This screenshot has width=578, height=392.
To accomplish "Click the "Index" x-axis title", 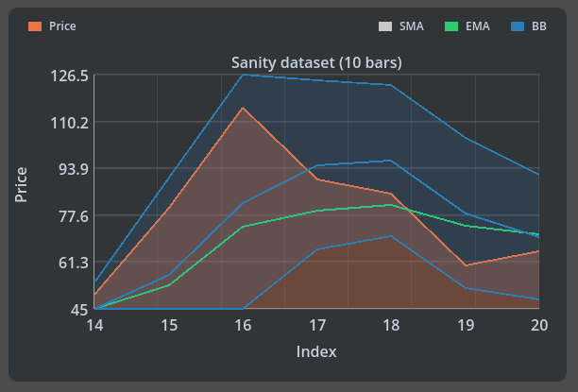I will (316, 351).
